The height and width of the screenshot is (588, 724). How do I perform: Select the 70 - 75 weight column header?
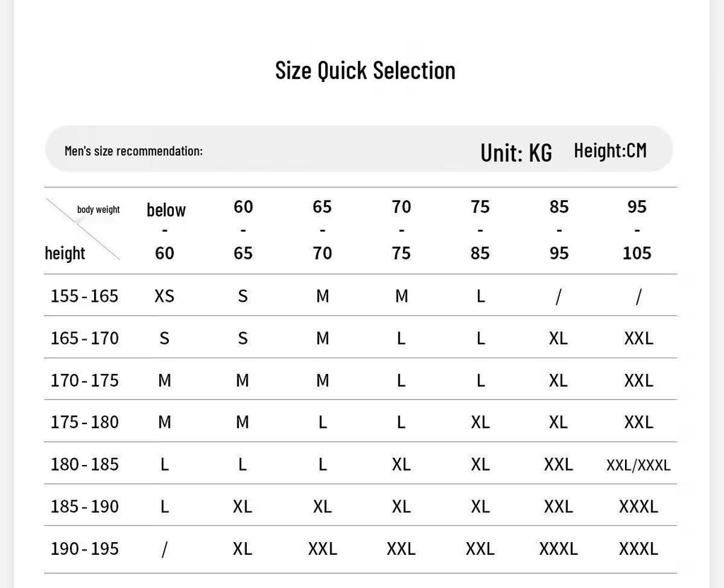coord(402,230)
